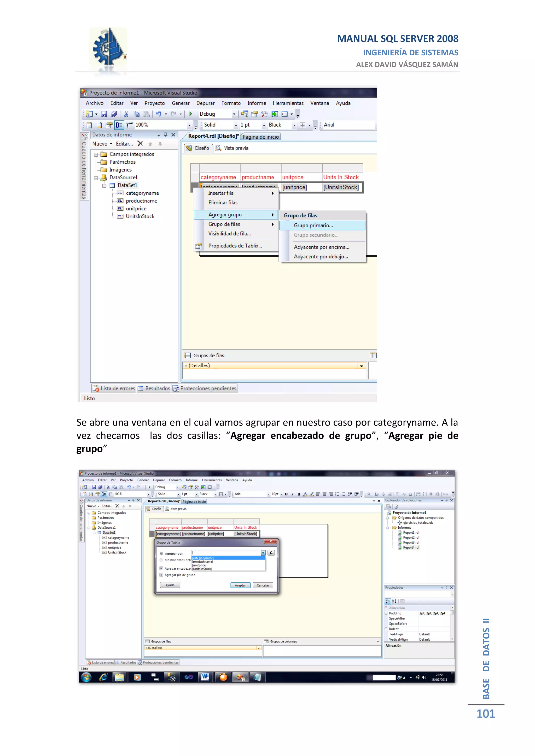Viewport: 535px width, 756px height.
Task: Center text in lower screenshot toolbar
Action: pos(324,494)
